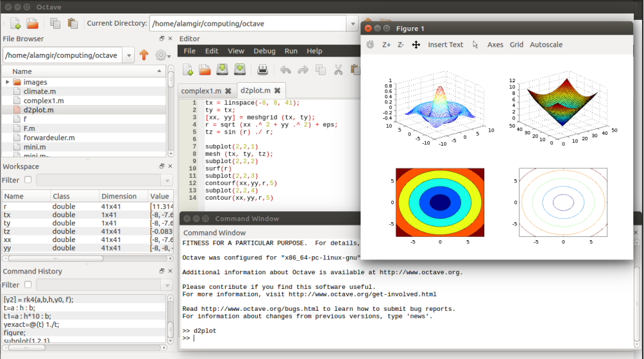Click the New Script icon in main toolbar
The height and width of the screenshot is (359, 644).
coord(15,24)
